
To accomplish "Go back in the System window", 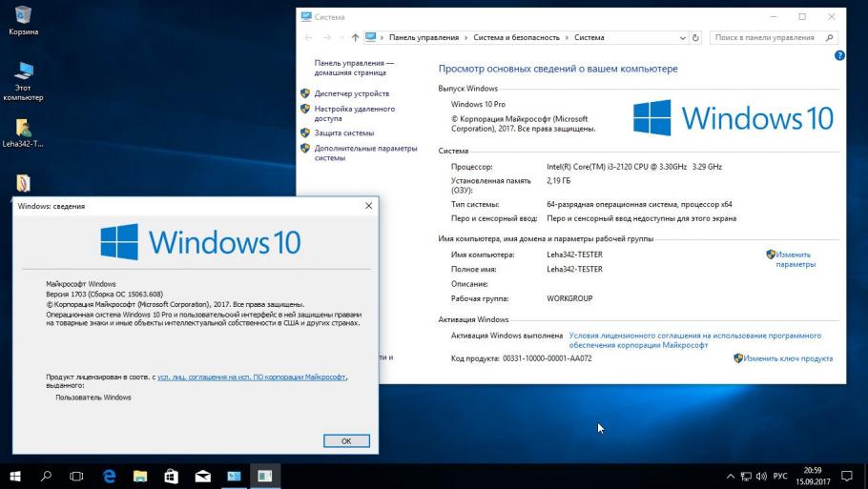I will 308,37.
